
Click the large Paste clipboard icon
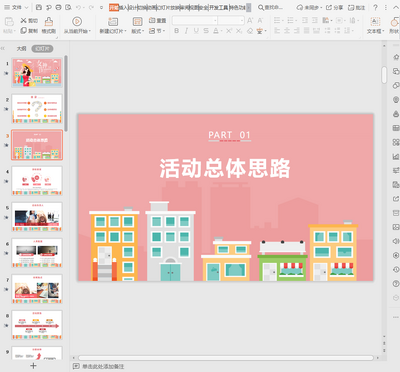[9, 22]
